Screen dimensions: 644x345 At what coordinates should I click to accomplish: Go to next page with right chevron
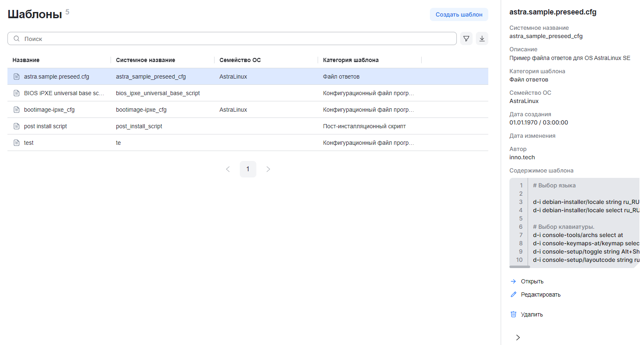point(268,169)
